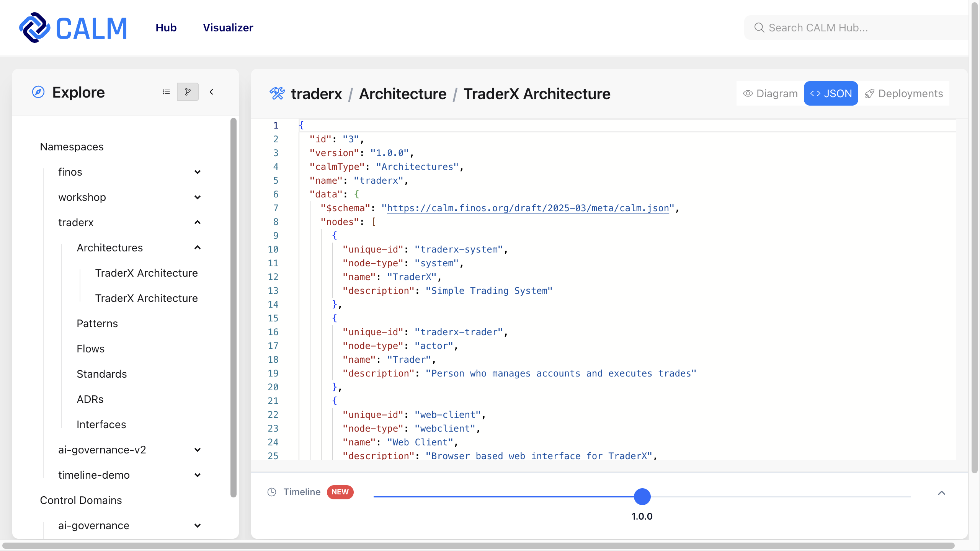This screenshot has height=551, width=980.
Task: Switch Explore panel to tree view
Action: [188, 92]
